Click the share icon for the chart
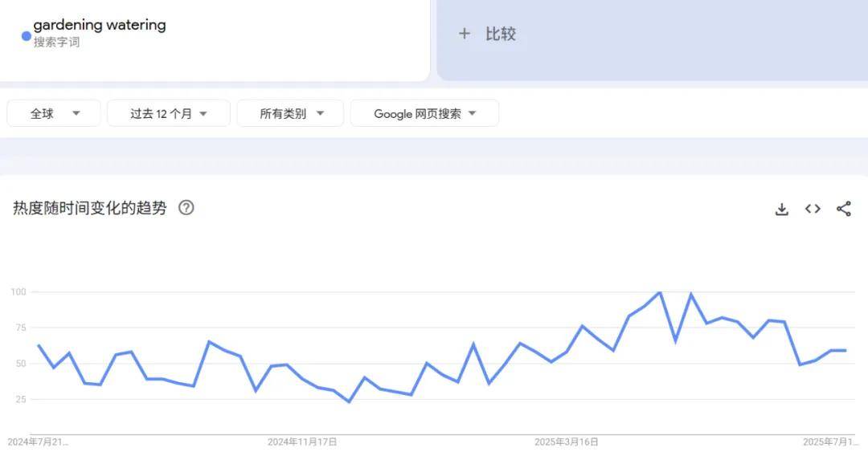Image resolution: width=868 pixels, height=452 pixels. [843, 209]
